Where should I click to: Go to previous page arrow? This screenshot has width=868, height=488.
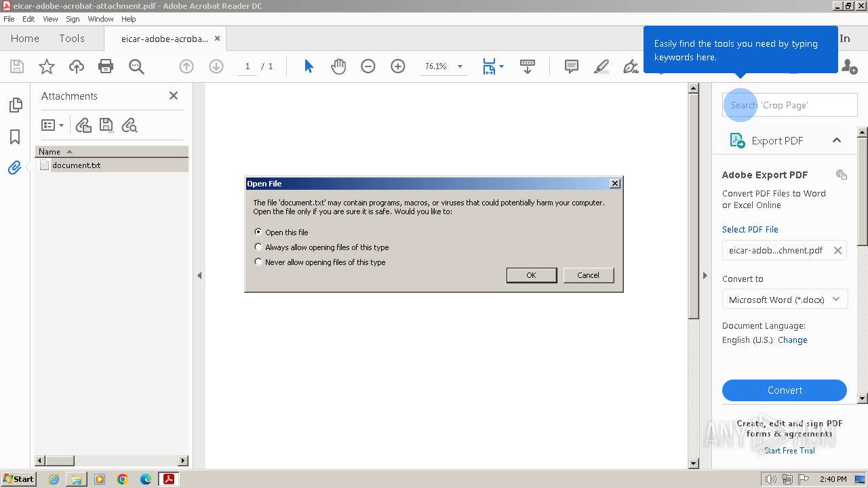coord(186,66)
